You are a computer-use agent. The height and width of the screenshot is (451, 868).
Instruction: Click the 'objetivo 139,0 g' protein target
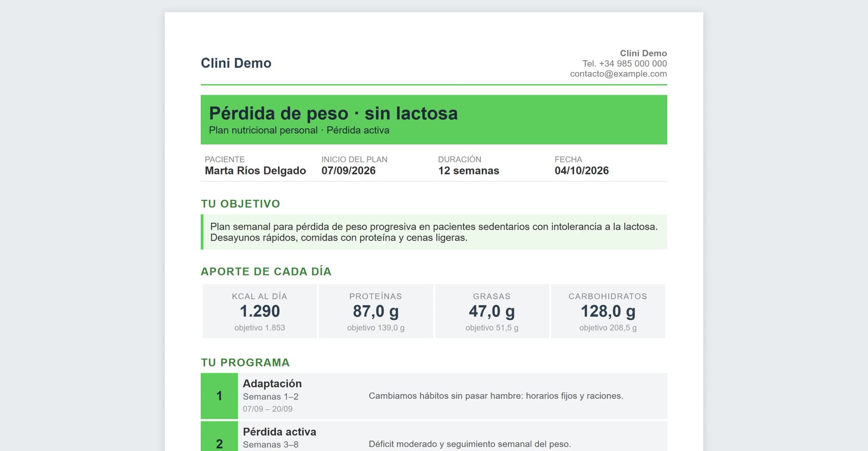point(376,328)
